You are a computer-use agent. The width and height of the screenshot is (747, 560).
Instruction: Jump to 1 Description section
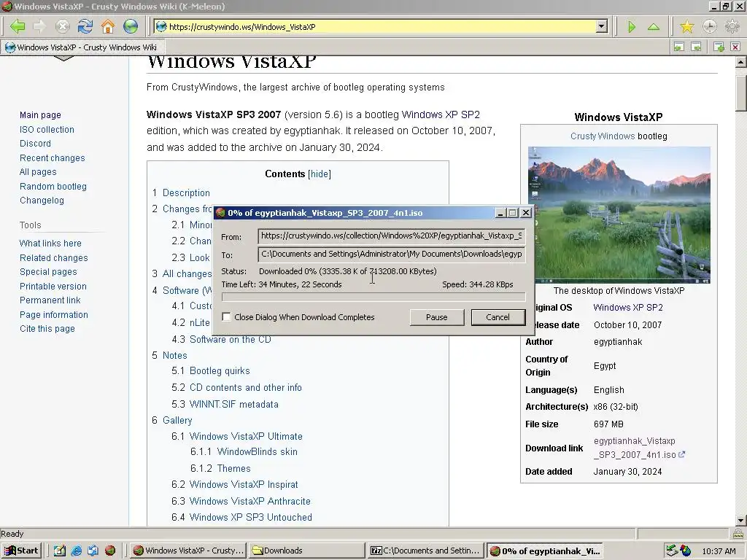pyautogui.click(x=186, y=192)
